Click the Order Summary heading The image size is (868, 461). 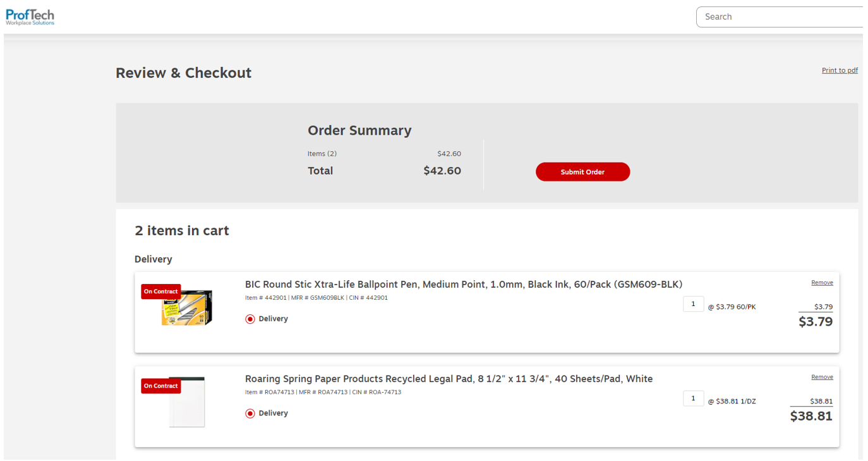click(x=359, y=130)
